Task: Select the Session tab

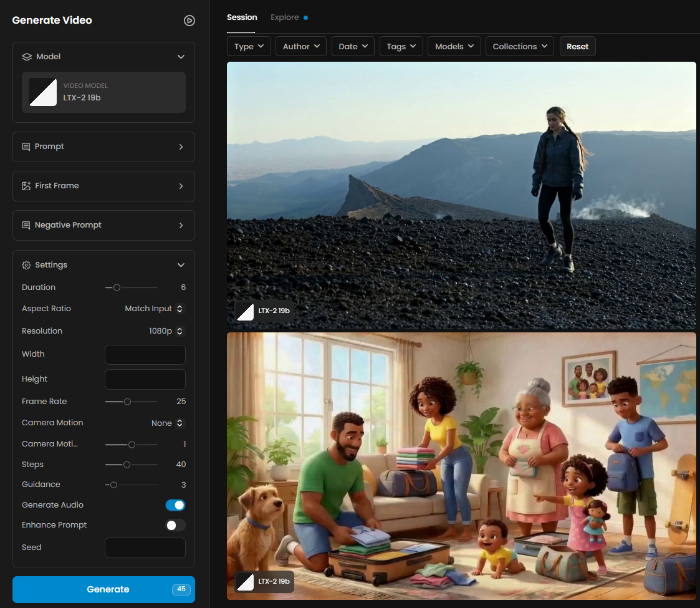Action: pos(242,17)
